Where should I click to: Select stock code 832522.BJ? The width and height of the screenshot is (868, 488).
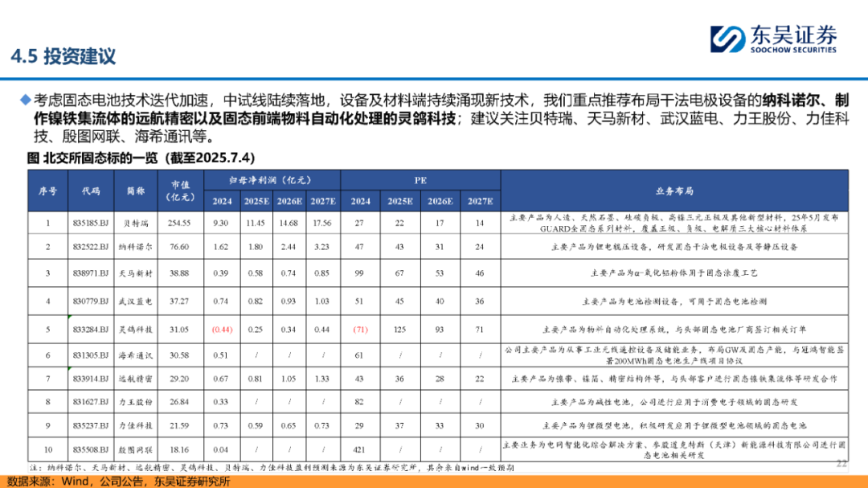tap(91, 247)
